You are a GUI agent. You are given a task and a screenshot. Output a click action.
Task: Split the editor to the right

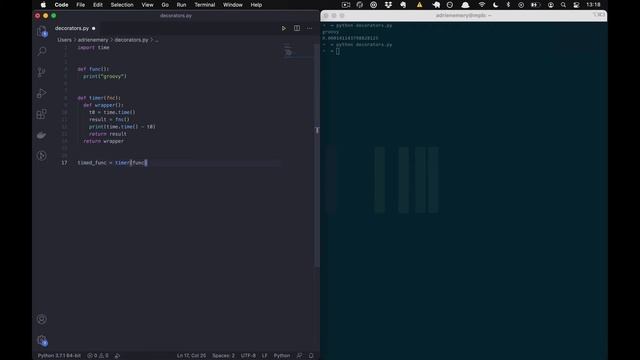pyautogui.click(x=297, y=29)
